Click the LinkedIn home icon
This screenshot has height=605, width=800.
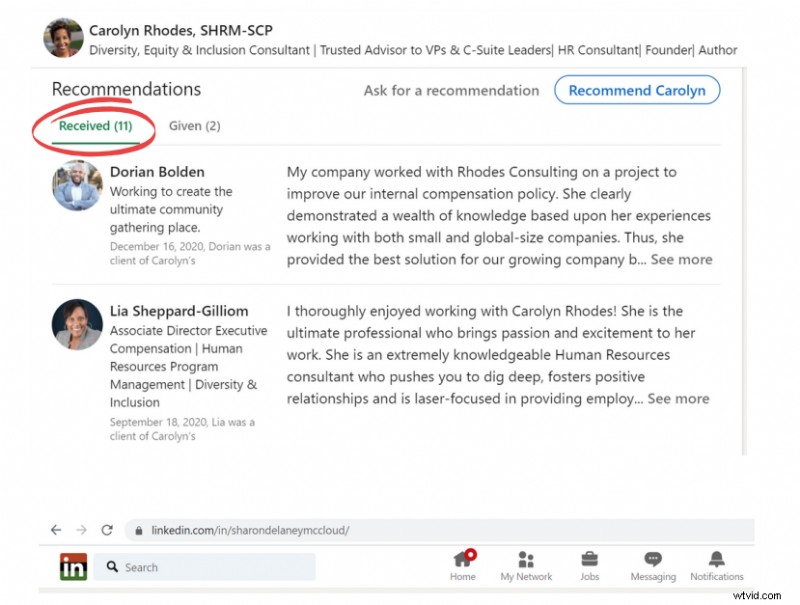pyautogui.click(x=74, y=567)
